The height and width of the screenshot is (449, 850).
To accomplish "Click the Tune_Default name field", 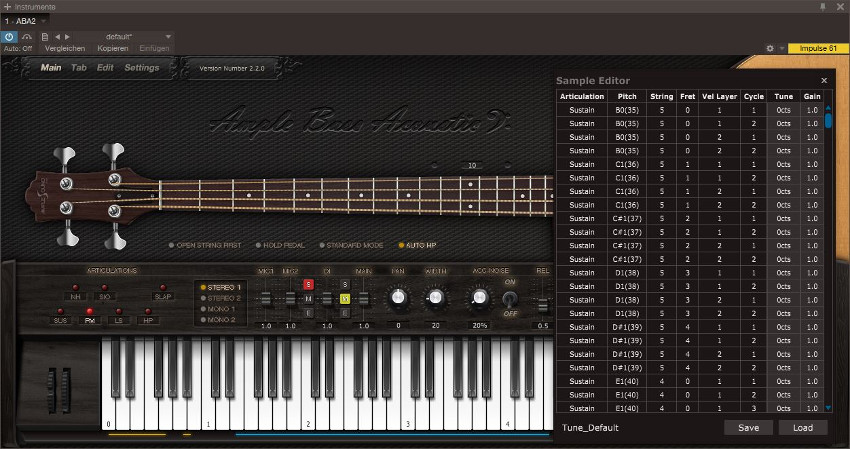I will coord(590,428).
